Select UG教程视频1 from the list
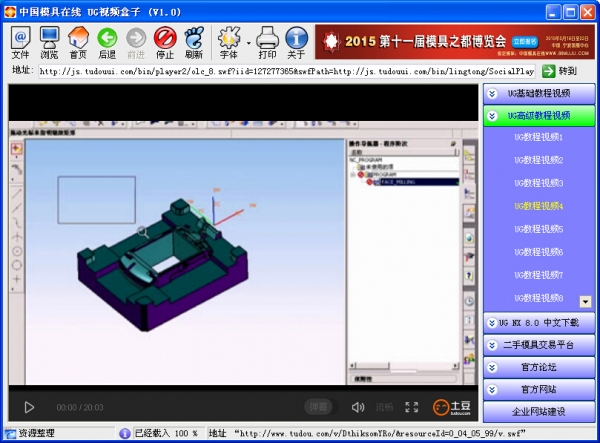This screenshot has width=600, height=443. point(539,137)
